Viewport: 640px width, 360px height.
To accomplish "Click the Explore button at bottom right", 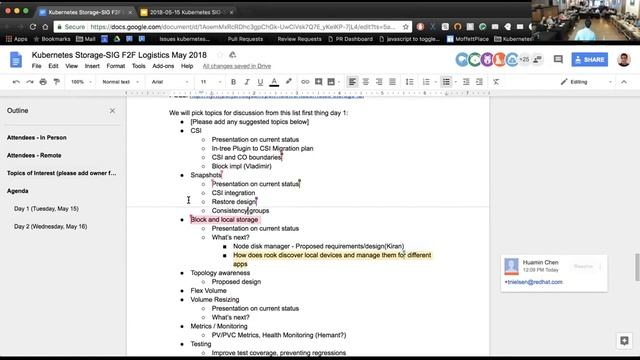I will pos(624,340).
